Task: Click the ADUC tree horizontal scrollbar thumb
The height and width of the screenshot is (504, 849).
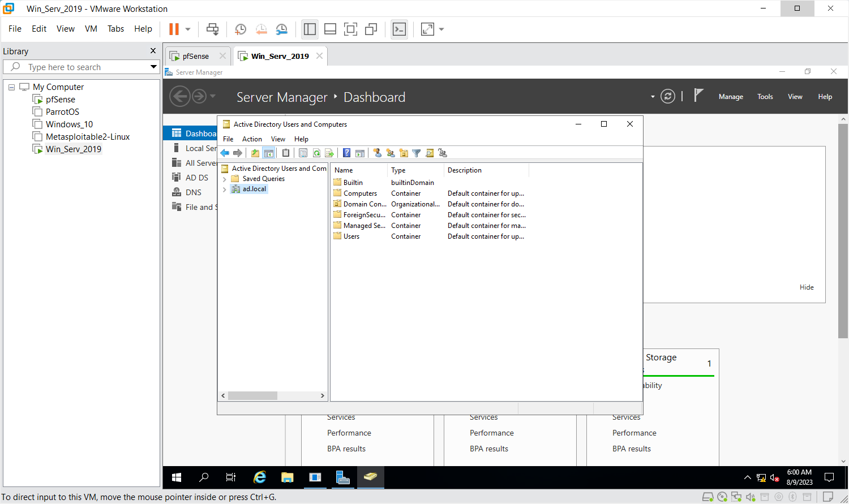Action: click(252, 396)
